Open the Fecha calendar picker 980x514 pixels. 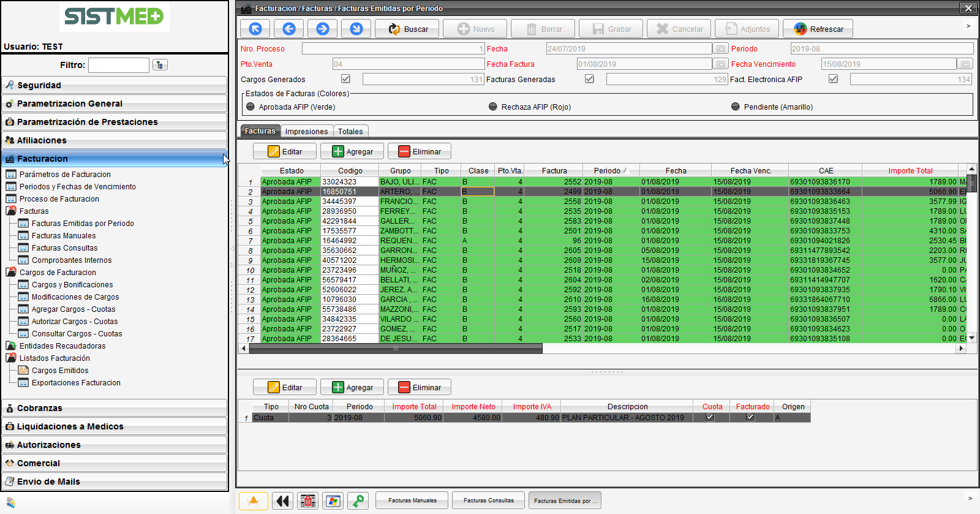721,49
